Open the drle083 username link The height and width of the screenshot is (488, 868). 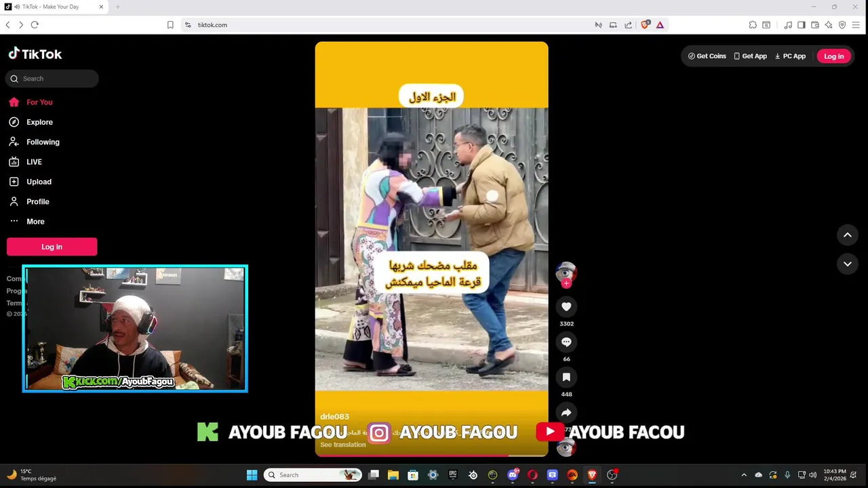(x=334, y=417)
